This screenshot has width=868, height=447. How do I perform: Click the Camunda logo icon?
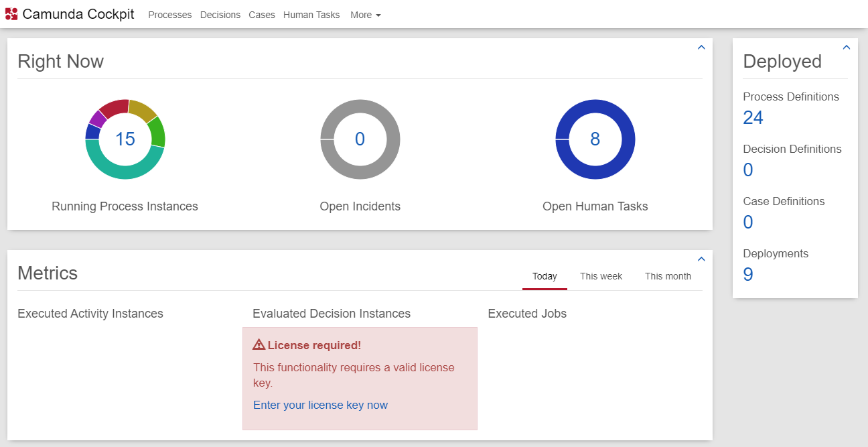(11, 14)
